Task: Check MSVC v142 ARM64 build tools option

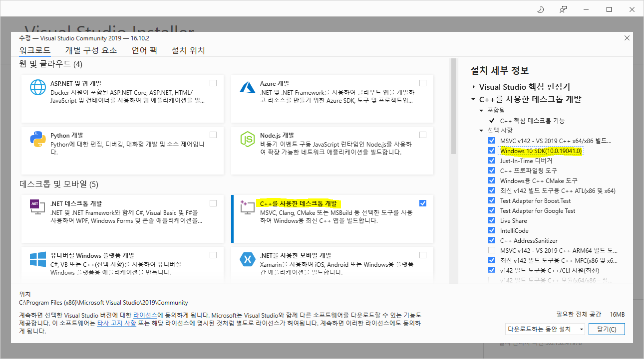Action: click(492, 250)
